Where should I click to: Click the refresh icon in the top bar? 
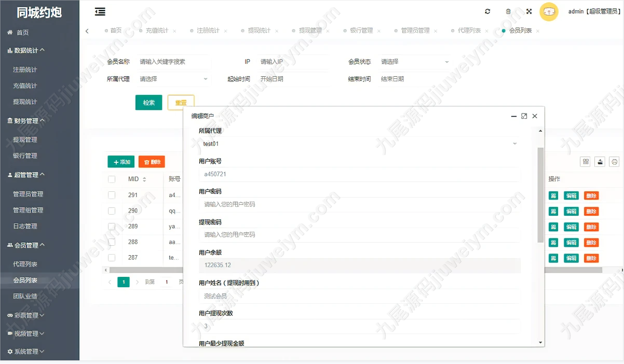(x=487, y=11)
